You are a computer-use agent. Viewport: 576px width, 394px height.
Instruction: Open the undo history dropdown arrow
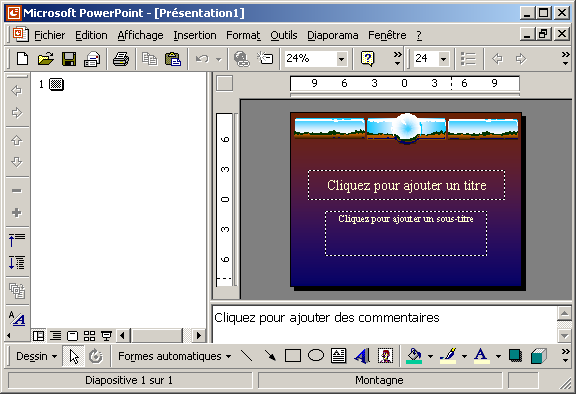[x=219, y=59]
